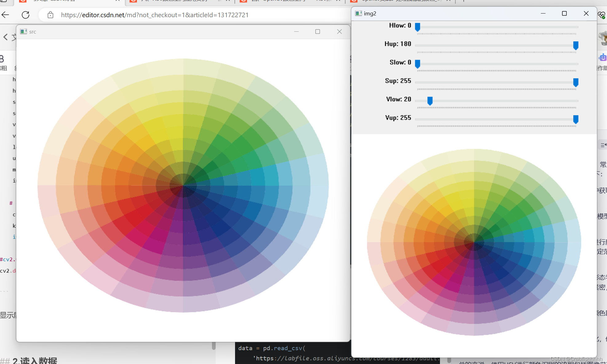This screenshot has height=364, width=607.
Task: Minimize the img2 window
Action: point(543,14)
